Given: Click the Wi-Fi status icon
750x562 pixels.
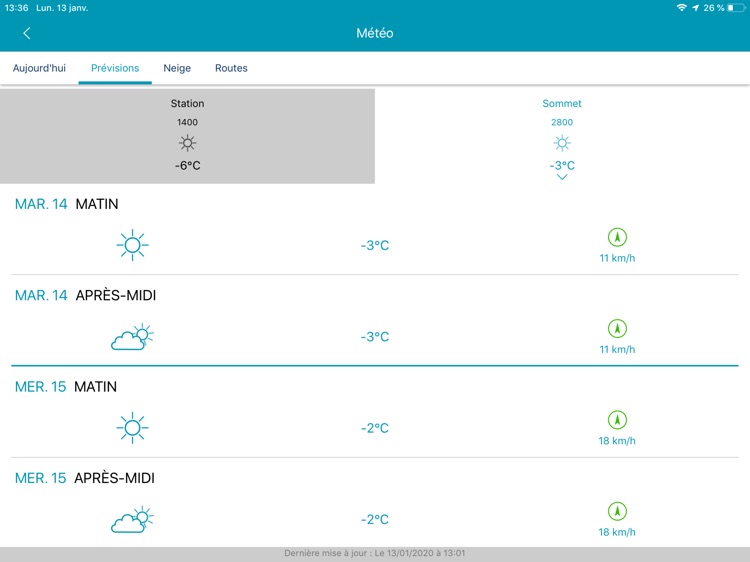Looking at the screenshot, I should 681,8.
